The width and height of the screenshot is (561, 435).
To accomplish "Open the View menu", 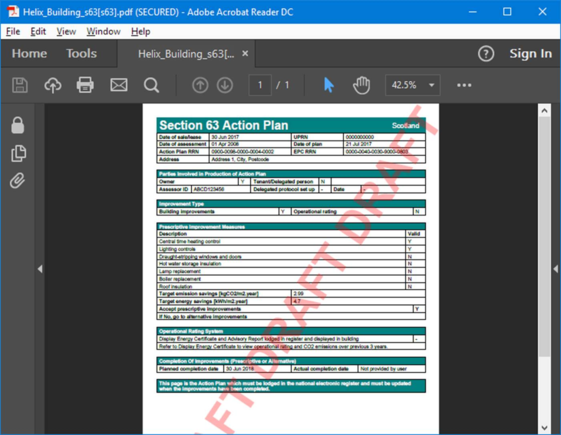I will pos(66,31).
